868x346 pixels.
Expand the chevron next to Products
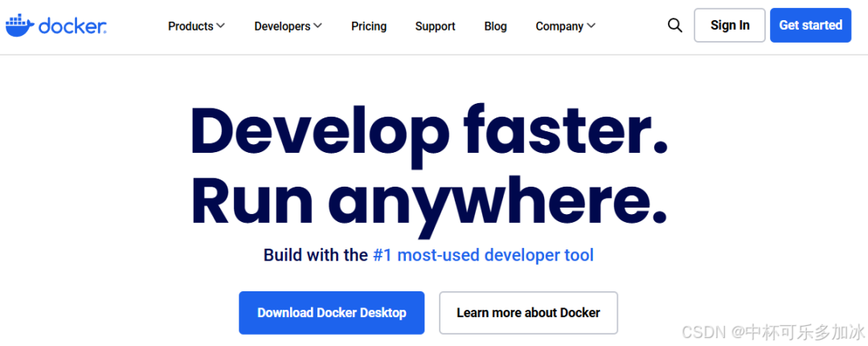pos(220,26)
